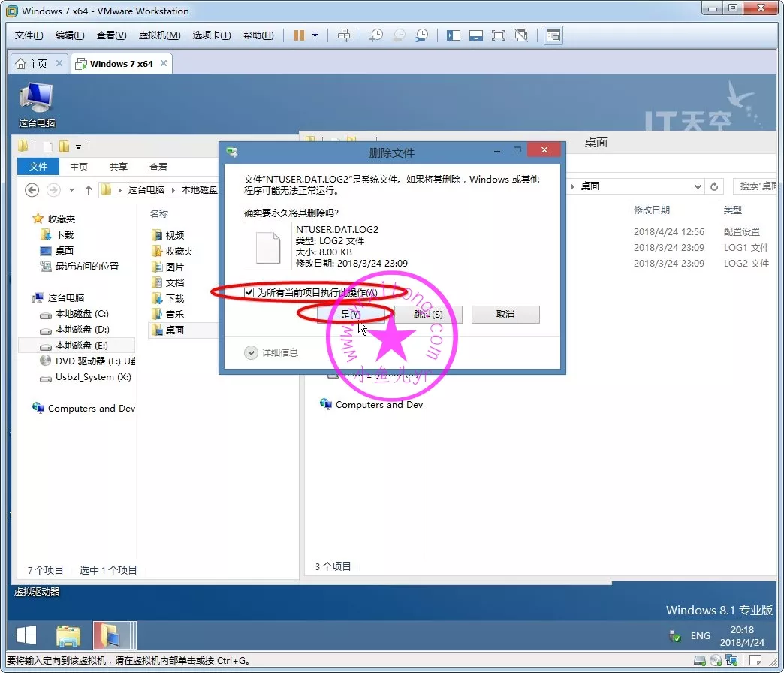Click the Explorer back arrow button
This screenshot has height=673, width=784.
click(32, 190)
